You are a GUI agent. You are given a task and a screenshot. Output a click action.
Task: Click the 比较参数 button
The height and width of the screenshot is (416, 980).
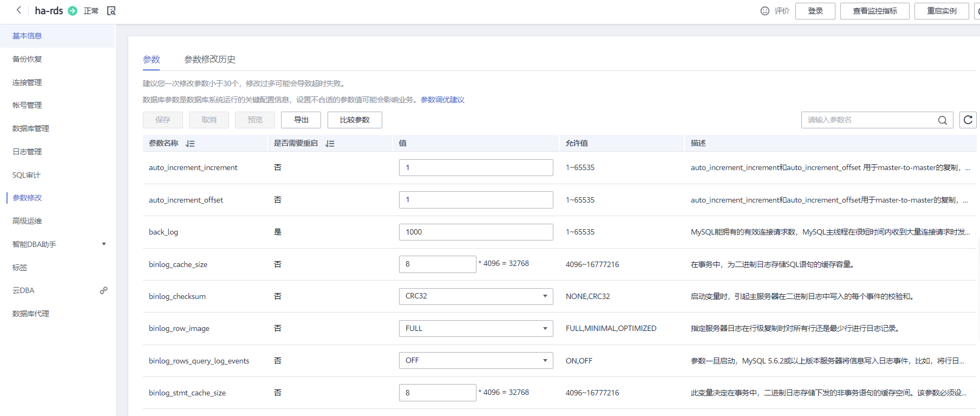(355, 120)
